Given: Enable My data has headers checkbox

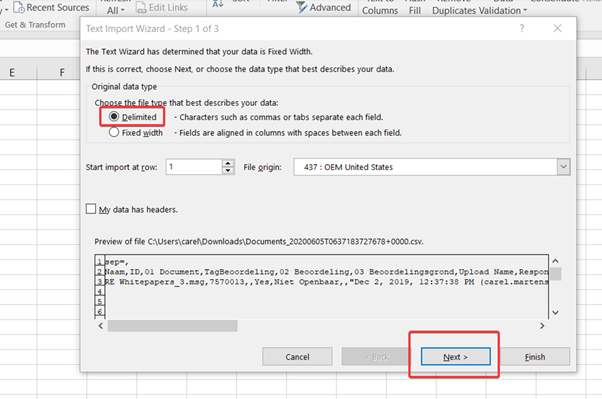Looking at the screenshot, I should (91, 209).
